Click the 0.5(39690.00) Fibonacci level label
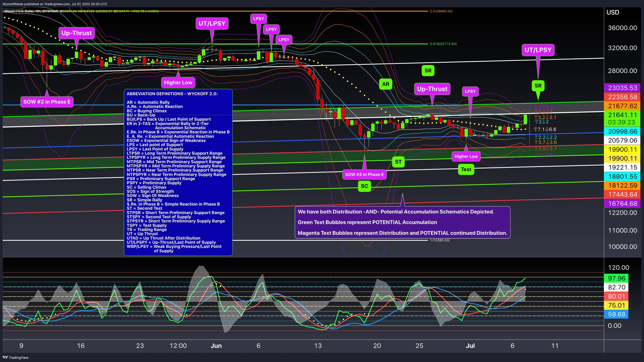Screen dimensions: 644x362 coord(441,11)
